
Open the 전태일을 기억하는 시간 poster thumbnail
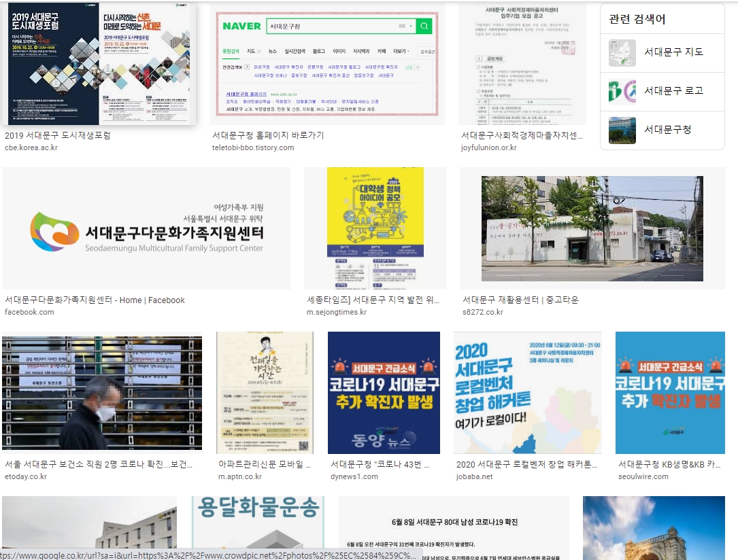pos(265,393)
